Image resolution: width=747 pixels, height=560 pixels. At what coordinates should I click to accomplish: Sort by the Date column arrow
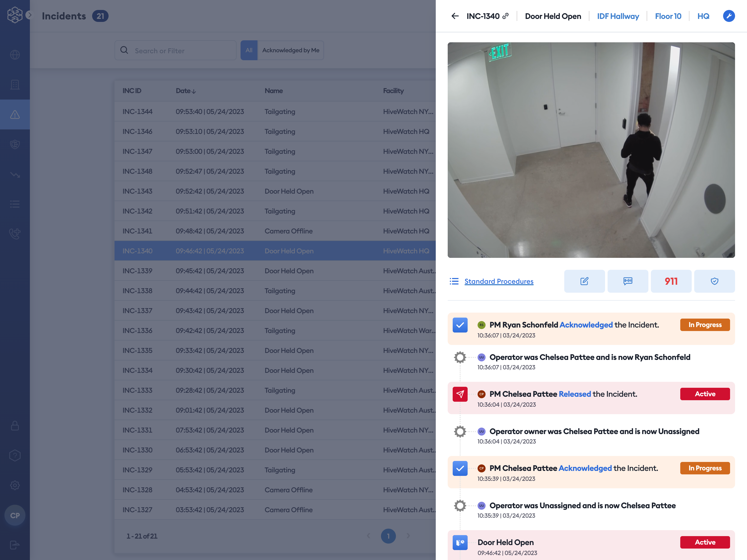click(x=193, y=91)
